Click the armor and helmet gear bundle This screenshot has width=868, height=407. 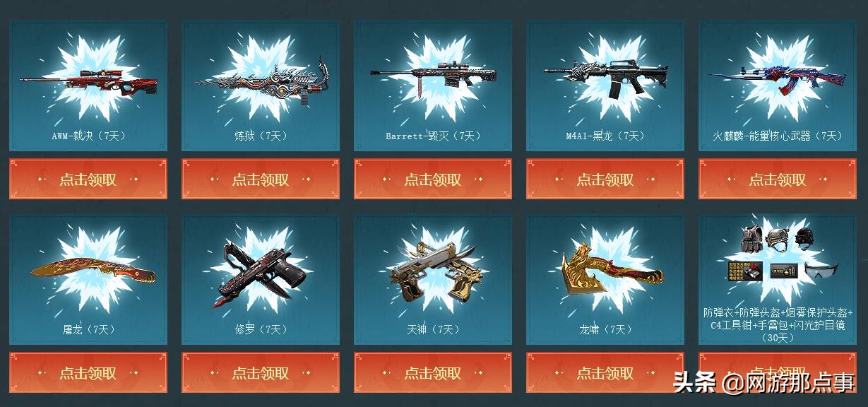coord(781,255)
